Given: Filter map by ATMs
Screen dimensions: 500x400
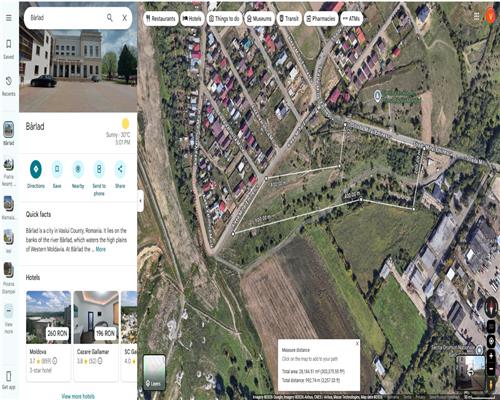Looking at the screenshot, I should (x=351, y=19).
